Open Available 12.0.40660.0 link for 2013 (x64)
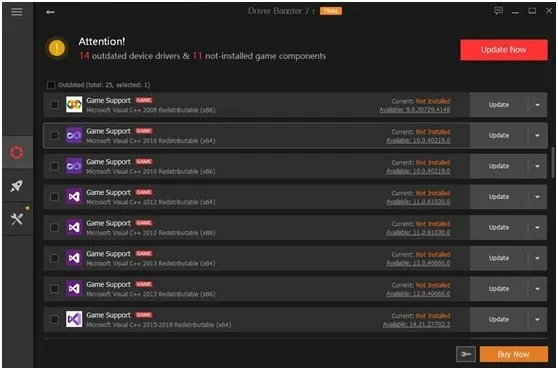558x370 pixels. (x=418, y=263)
